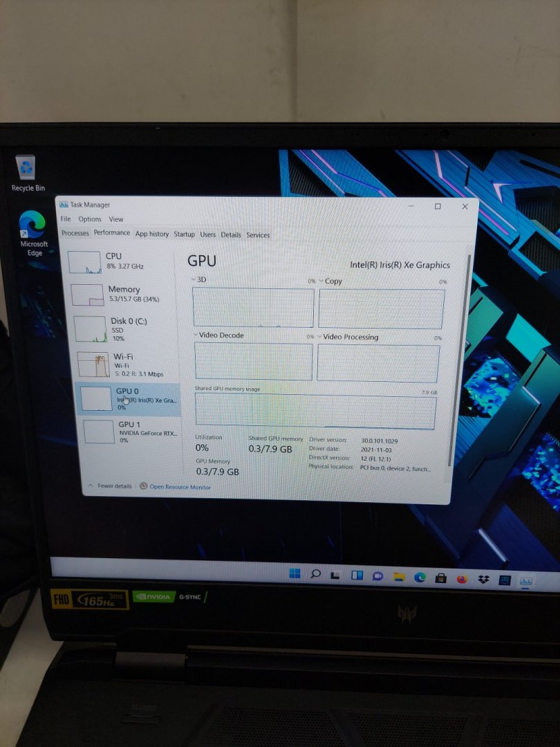Image resolution: width=560 pixels, height=747 pixels.
Task: Open the 3D graph engine dropdown
Action: coord(193,279)
